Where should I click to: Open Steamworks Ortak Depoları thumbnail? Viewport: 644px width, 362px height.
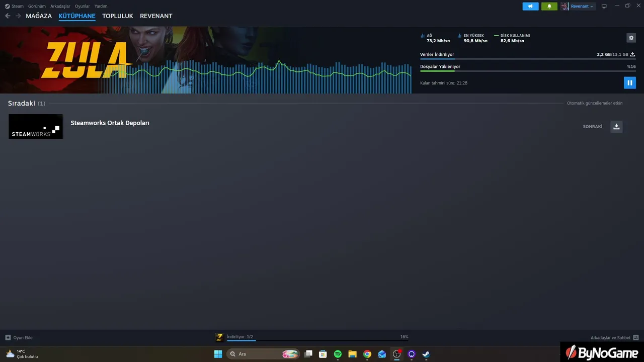36,126
